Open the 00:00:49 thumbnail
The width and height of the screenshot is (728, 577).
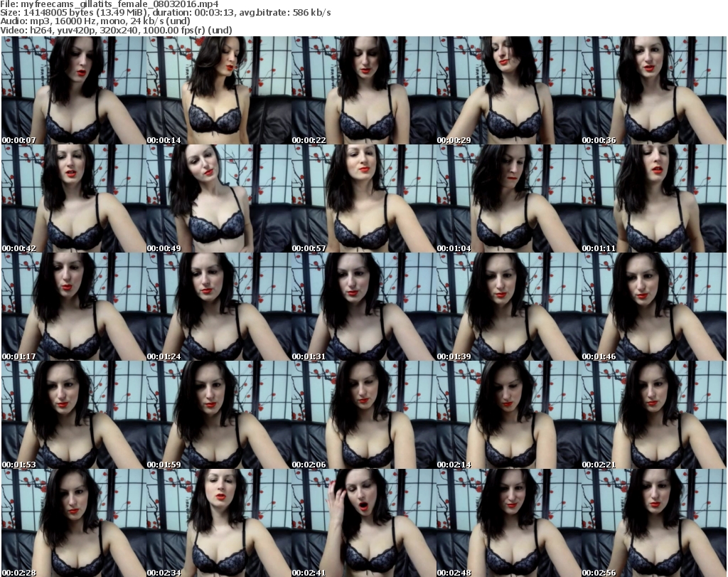[219, 198]
